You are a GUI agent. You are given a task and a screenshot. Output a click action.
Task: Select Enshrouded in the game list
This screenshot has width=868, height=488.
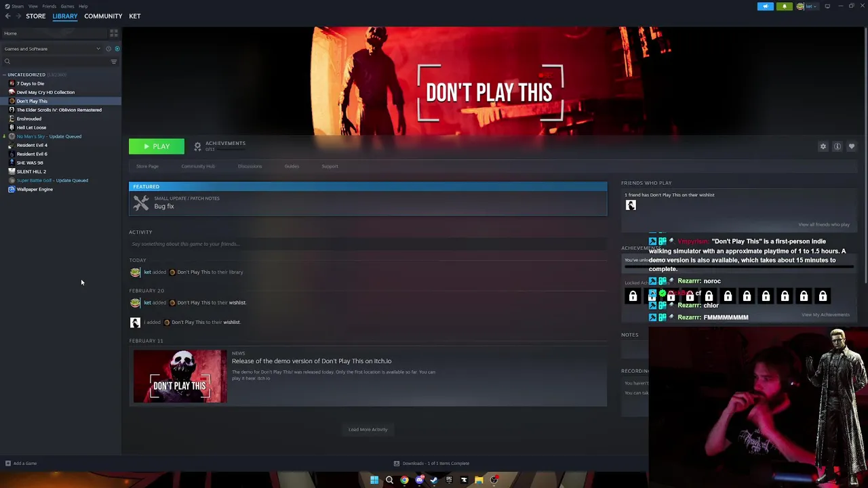[x=28, y=119]
